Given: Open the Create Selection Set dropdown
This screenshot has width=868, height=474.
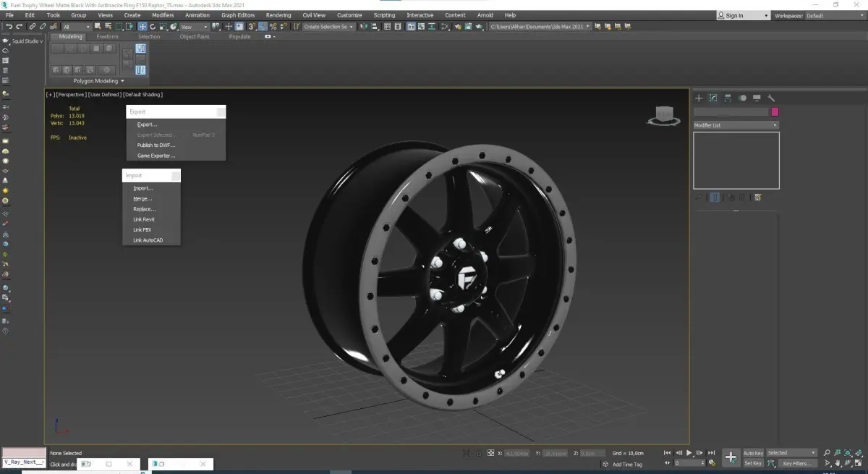Looking at the screenshot, I should coord(329,27).
